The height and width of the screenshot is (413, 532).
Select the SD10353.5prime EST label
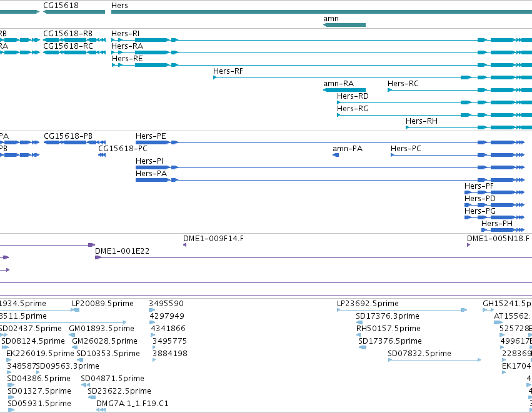(x=108, y=354)
